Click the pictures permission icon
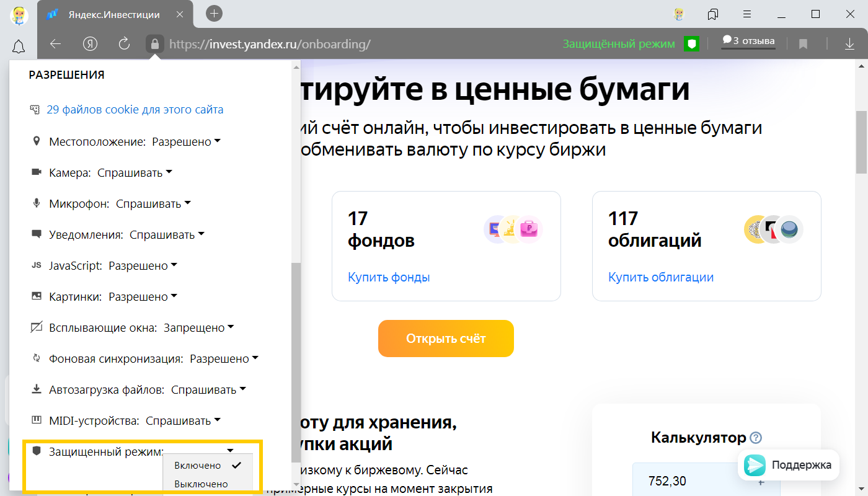The height and width of the screenshot is (496, 868). pyautogui.click(x=36, y=297)
